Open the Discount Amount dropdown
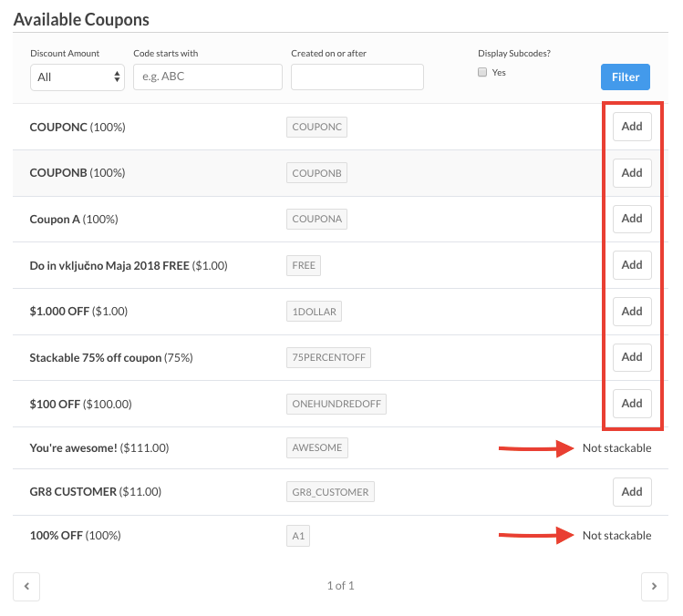The width and height of the screenshot is (683, 616). pyautogui.click(x=78, y=77)
